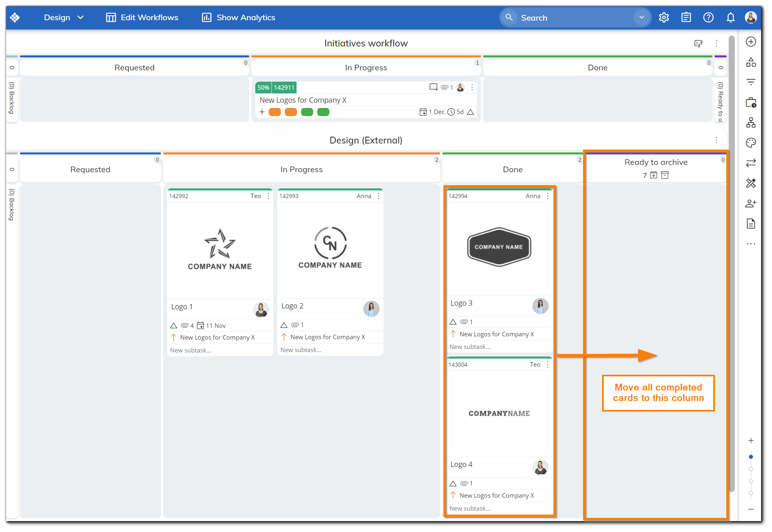772x532 pixels.
Task: Open the Design board dropdown
Action: click(64, 17)
